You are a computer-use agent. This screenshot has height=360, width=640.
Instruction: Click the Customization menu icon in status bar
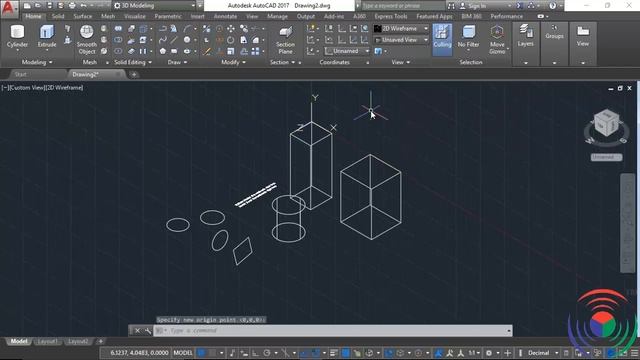(x=635, y=353)
